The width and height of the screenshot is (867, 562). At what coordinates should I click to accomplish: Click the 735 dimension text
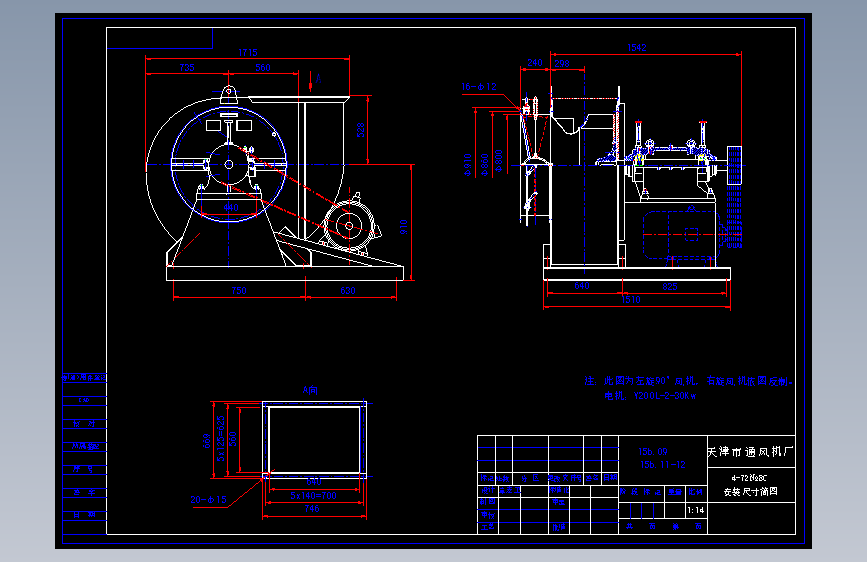tap(187, 67)
